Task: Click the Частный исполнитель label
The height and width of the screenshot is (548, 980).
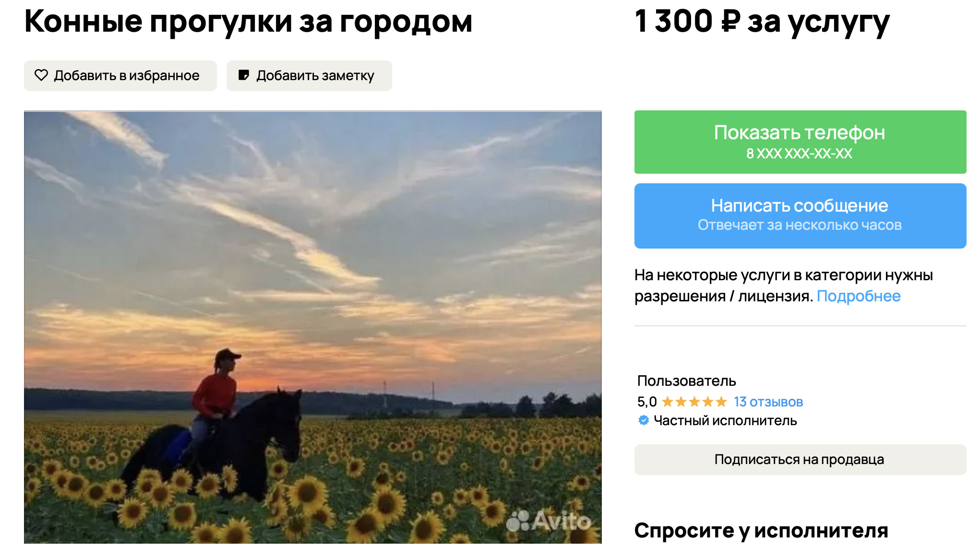Action: tap(725, 421)
